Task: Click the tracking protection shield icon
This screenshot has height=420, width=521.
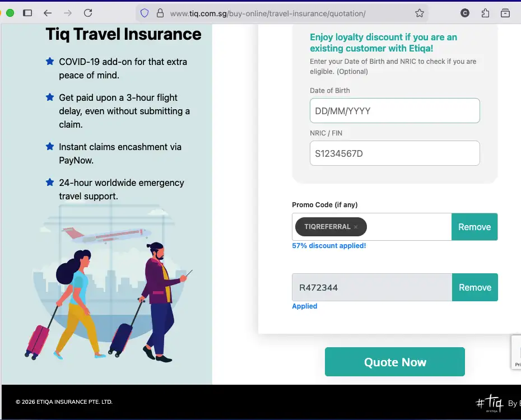Action: pyautogui.click(x=145, y=12)
